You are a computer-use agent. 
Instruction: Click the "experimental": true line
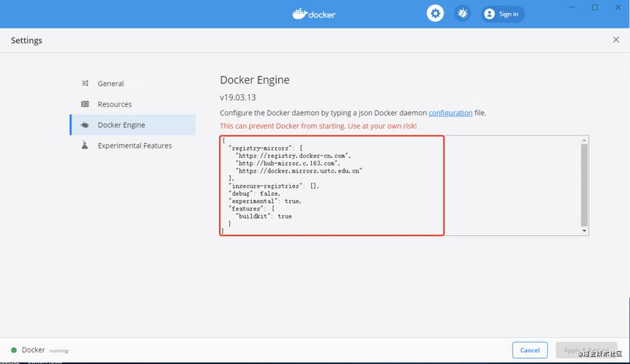pyautogui.click(x=265, y=201)
